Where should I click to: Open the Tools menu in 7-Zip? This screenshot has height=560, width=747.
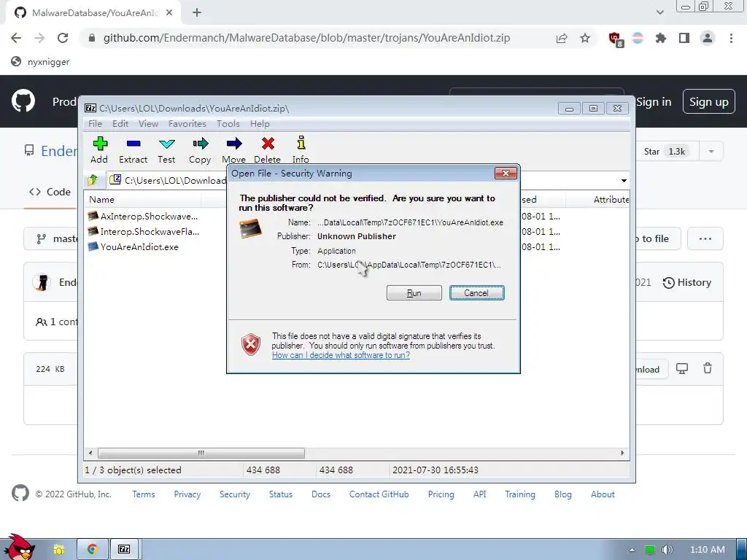pyautogui.click(x=228, y=124)
